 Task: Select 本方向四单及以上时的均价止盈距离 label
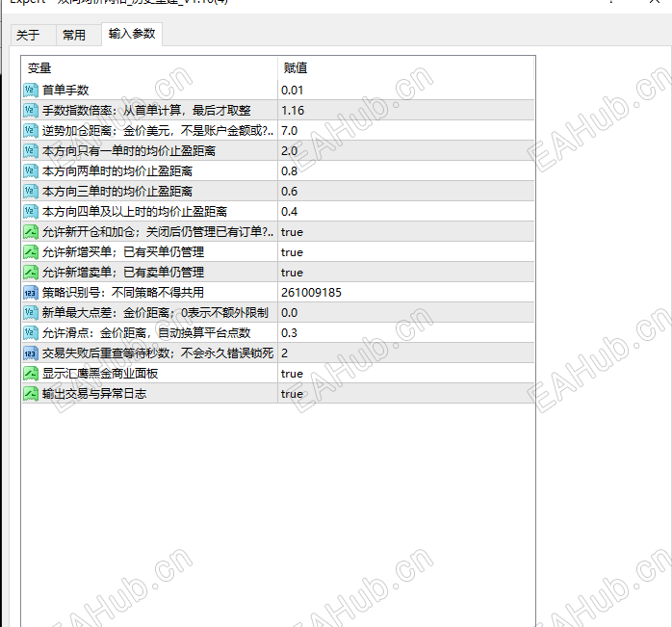(x=135, y=212)
